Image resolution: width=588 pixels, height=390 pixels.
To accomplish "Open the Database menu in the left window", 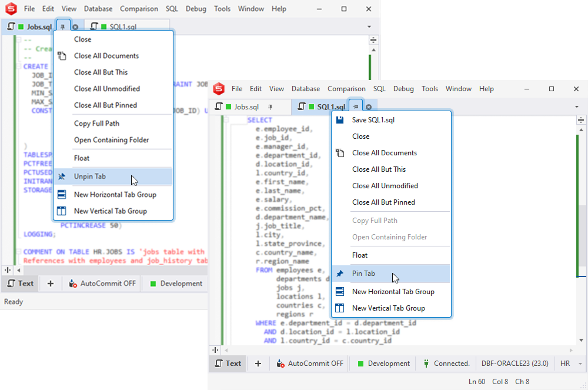I will click(98, 9).
